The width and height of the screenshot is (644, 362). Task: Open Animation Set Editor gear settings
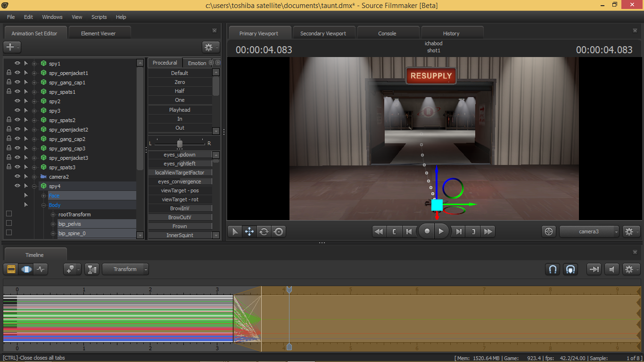[x=211, y=47]
